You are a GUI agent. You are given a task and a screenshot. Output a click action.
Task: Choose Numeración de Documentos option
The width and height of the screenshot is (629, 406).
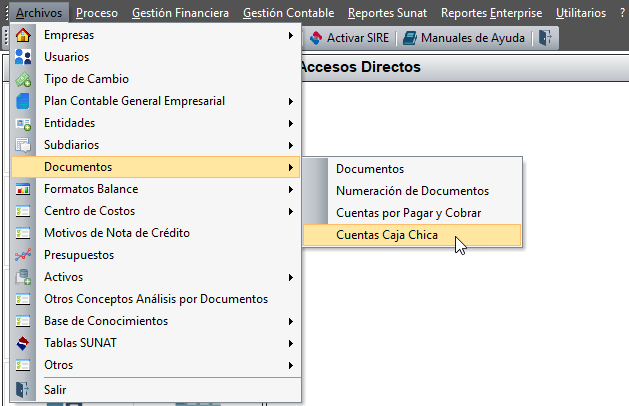coord(412,191)
